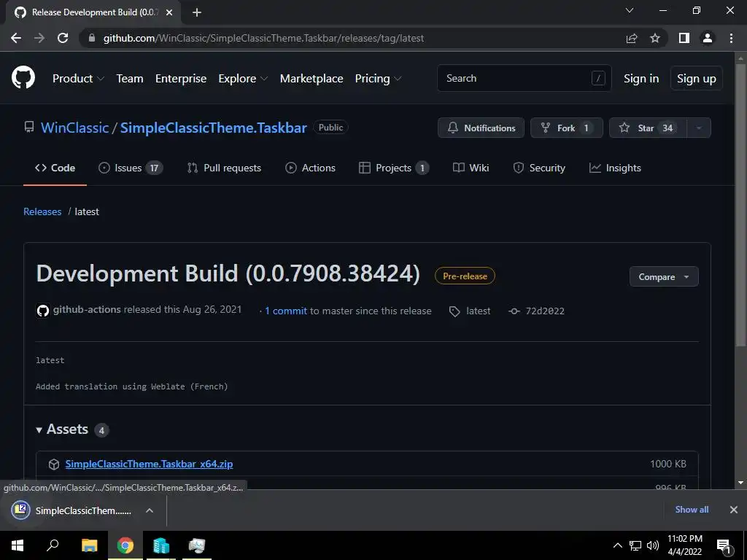Click the browser address bar URL
Image resolution: width=747 pixels, height=560 pixels.
tap(263, 38)
